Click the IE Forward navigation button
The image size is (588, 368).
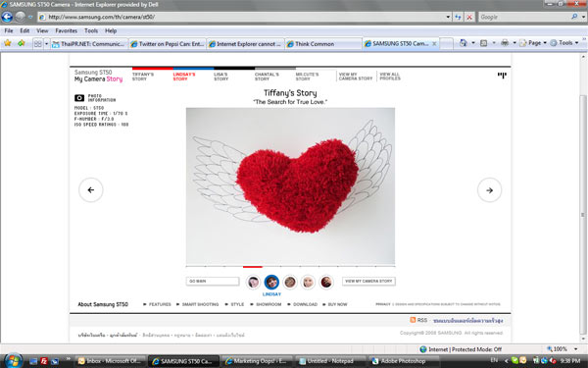pos(21,17)
